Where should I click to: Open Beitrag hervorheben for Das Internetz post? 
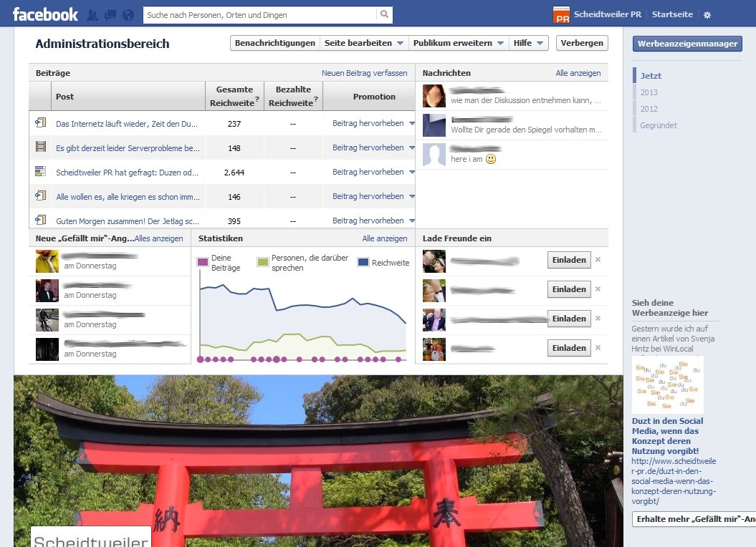[x=373, y=123]
